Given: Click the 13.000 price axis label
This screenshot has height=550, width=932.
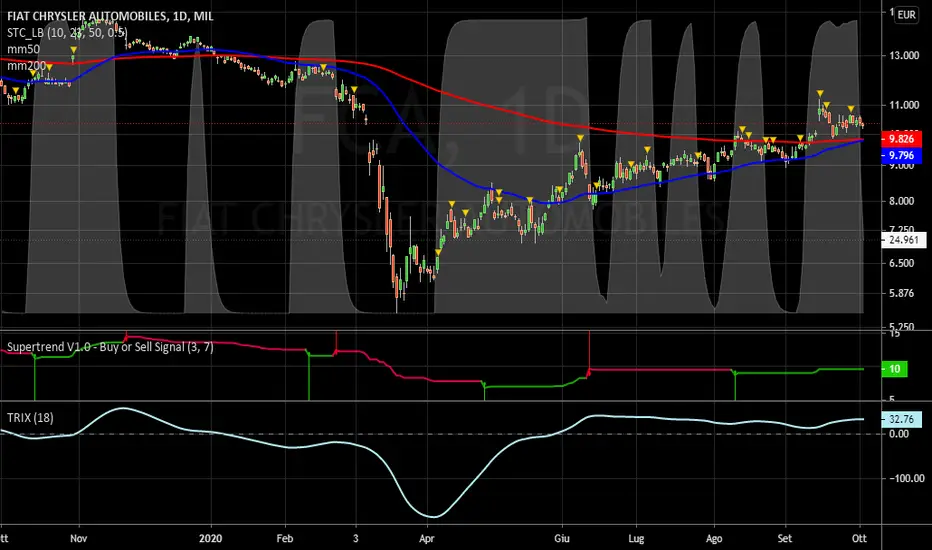Looking at the screenshot, I should click(x=904, y=55).
